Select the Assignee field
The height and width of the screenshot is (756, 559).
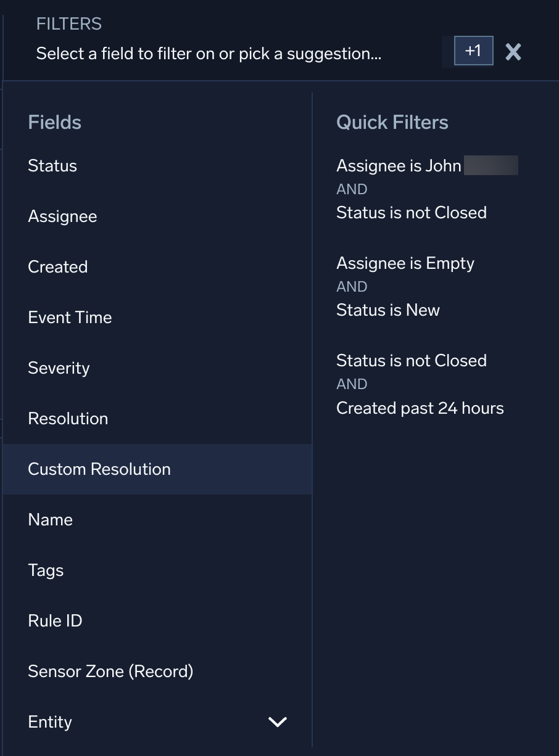(x=62, y=216)
